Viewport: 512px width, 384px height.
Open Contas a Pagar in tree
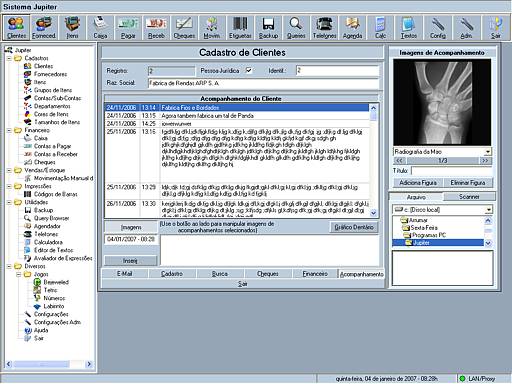(52, 146)
